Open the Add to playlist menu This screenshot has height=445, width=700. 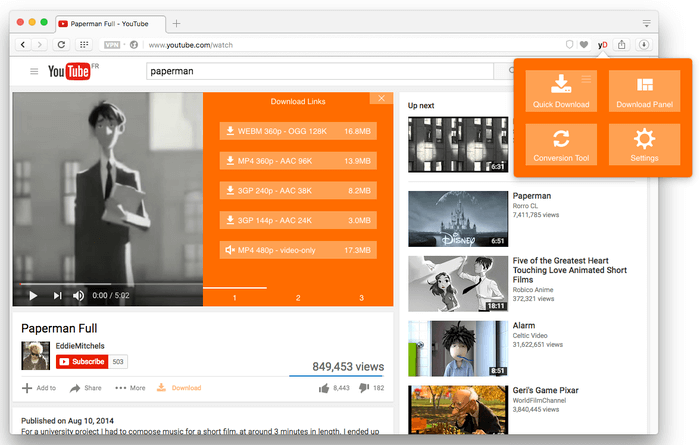point(39,388)
